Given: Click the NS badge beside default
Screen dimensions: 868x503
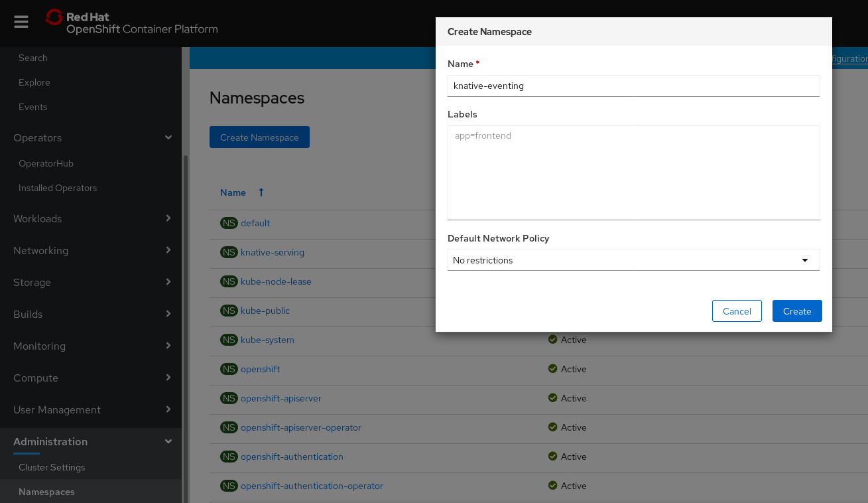Looking at the screenshot, I should click(229, 223).
